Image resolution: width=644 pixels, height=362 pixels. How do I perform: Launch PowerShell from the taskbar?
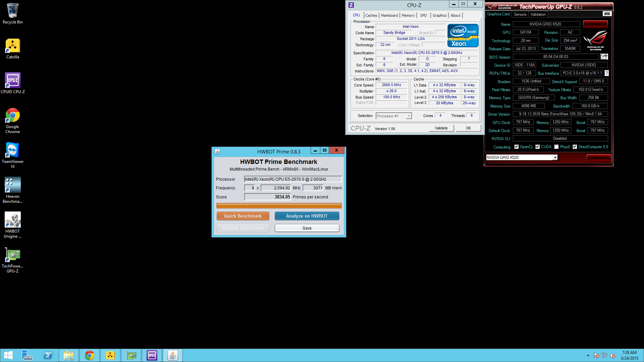coord(48,355)
